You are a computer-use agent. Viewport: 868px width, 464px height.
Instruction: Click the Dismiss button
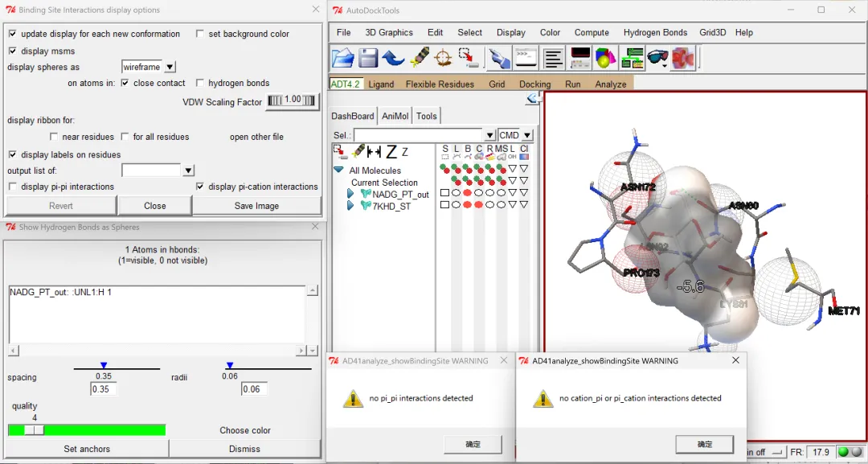pos(244,449)
